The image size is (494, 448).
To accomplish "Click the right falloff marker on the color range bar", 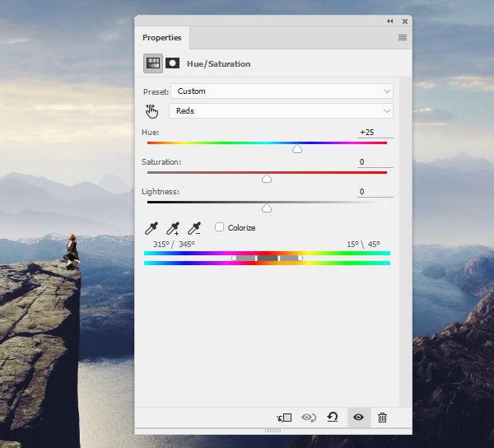I will 301,258.
